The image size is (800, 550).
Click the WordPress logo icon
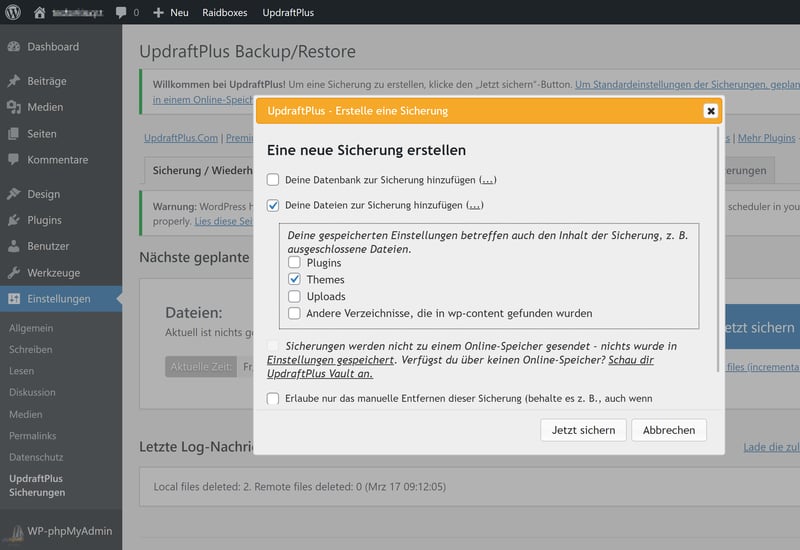click(12, 13)
